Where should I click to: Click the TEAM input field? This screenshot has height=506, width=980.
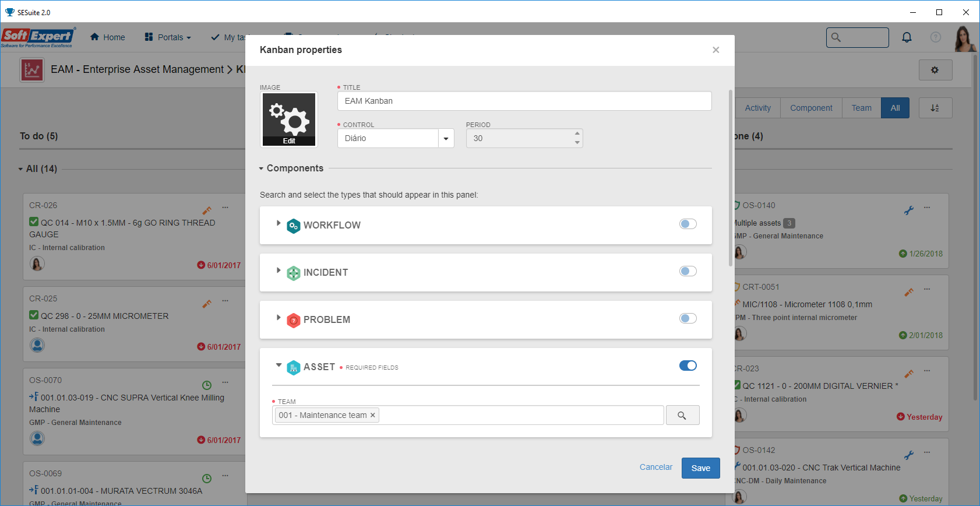468,415
